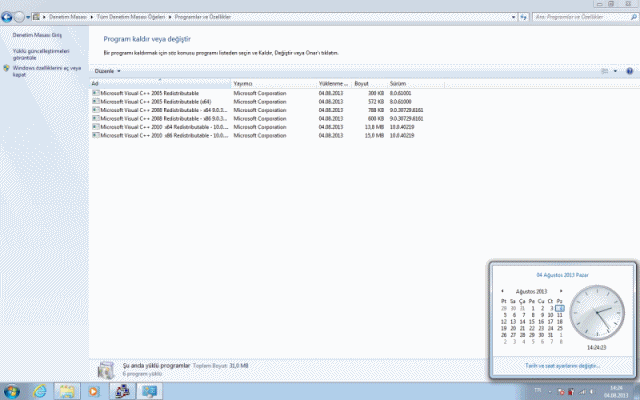Image resolution: width=640 pixels, height=400 pixels.
Task: Click Tüm Denetim Masası Öğeleri breadcrumb
Action: (x=131, y=17)
